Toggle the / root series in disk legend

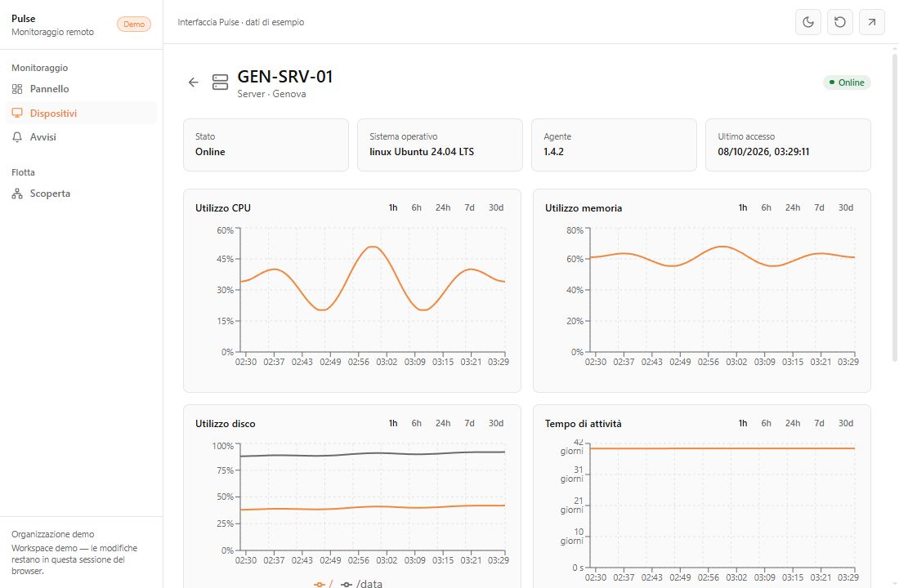pos(324,583)
